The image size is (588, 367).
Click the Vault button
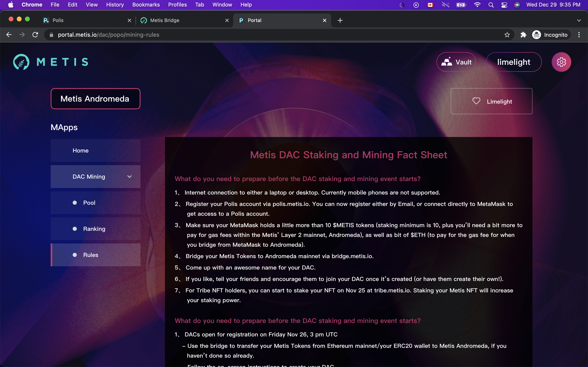456,62
